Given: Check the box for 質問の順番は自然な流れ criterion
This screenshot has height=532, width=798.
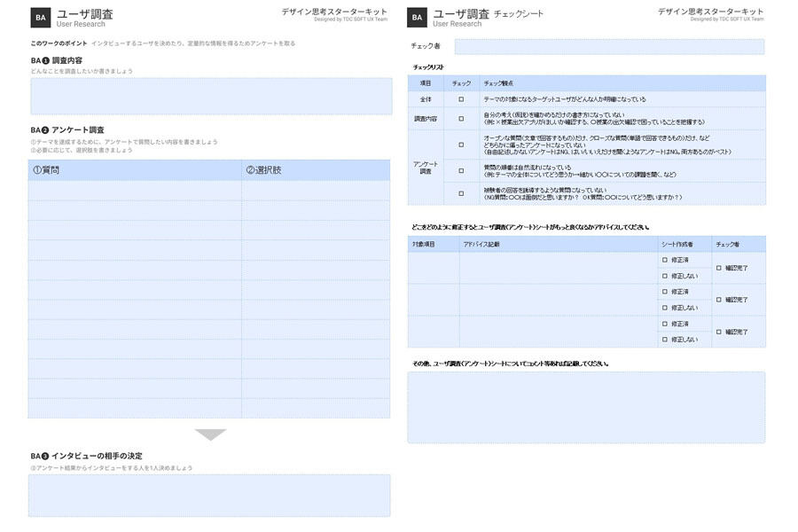Looking at the screenshot, I should pos(461,171).
